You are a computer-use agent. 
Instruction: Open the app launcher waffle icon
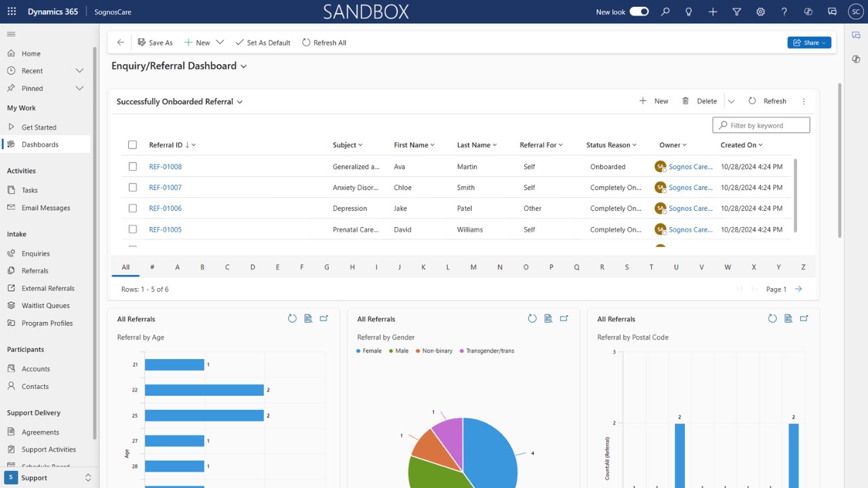[x=12, y=12]
